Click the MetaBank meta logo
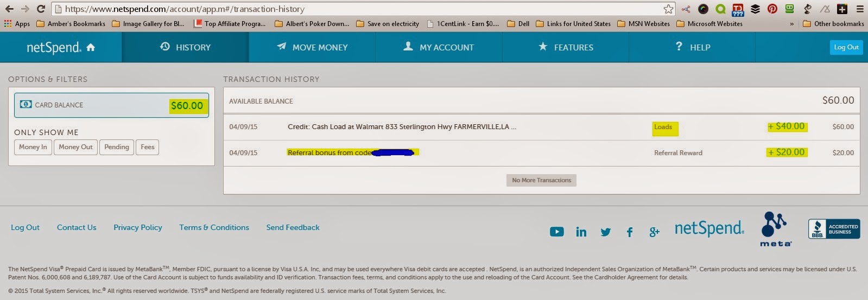 (775, 229)
